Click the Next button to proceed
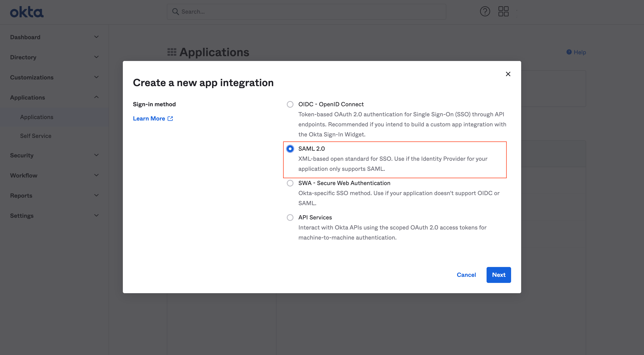Viewport: 644px width, 355px height. (x=499, y=275)
